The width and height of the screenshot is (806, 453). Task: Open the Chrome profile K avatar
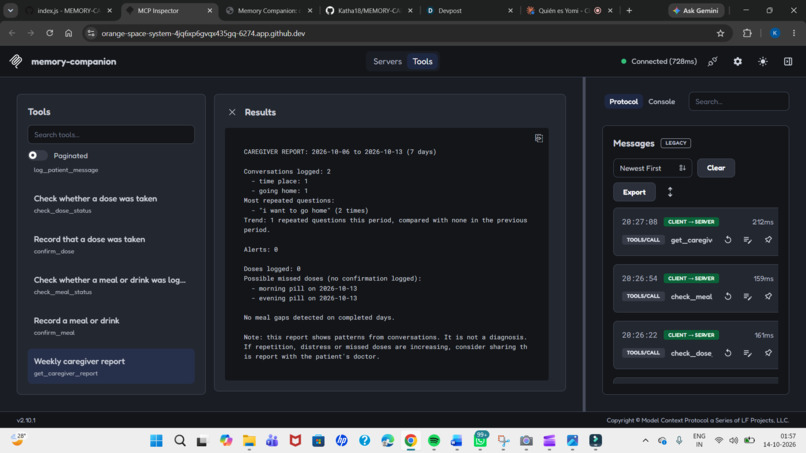(775, 33)
